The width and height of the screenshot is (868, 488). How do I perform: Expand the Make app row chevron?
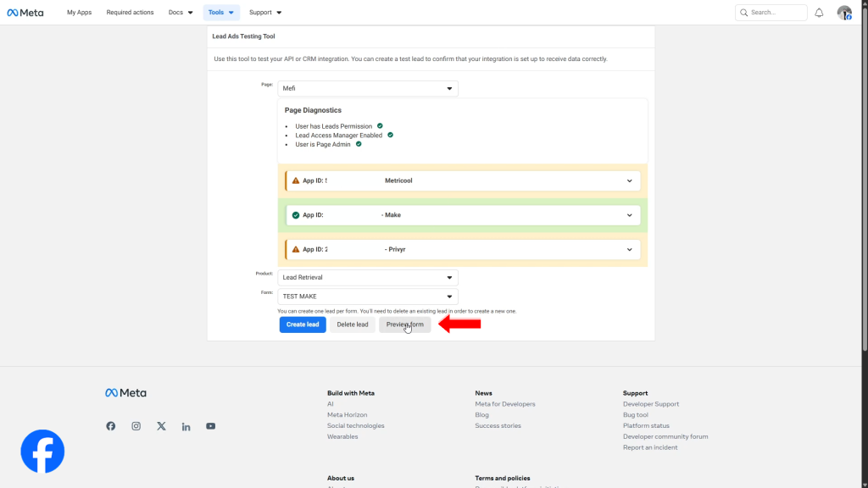(x=630, y=215)
